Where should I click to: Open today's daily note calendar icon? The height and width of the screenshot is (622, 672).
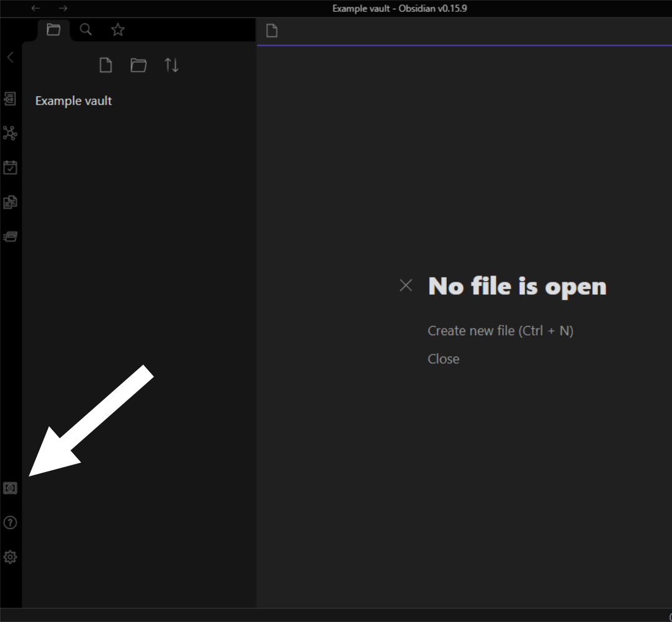10,167
